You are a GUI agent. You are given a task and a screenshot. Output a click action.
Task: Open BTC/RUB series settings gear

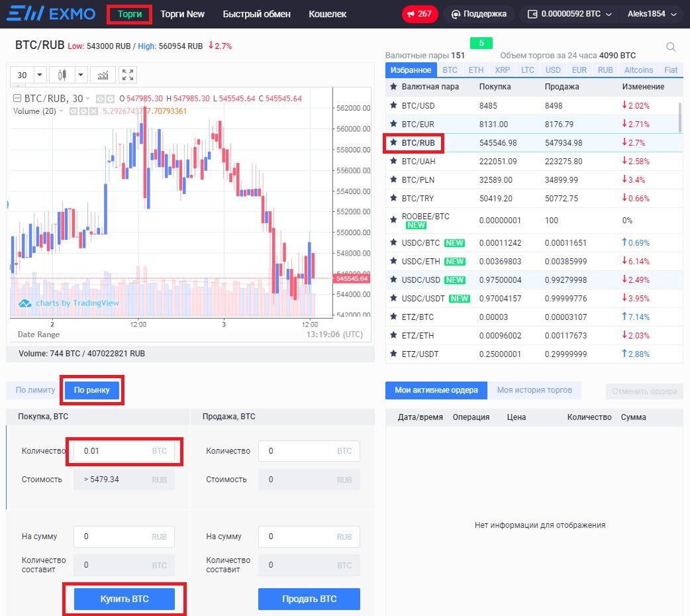click(x=110, y=99)
